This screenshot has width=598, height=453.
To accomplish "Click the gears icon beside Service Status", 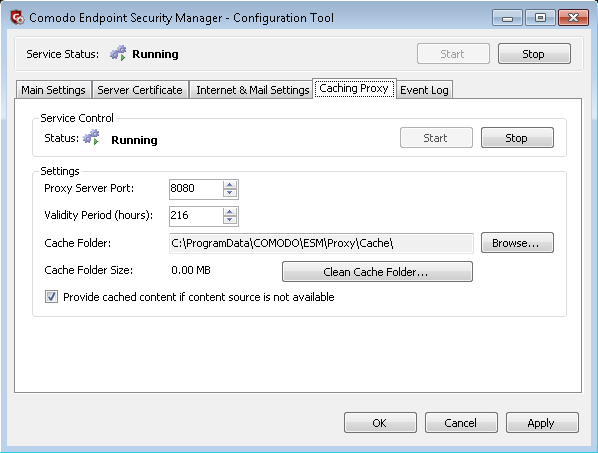I will click(118, 53).
